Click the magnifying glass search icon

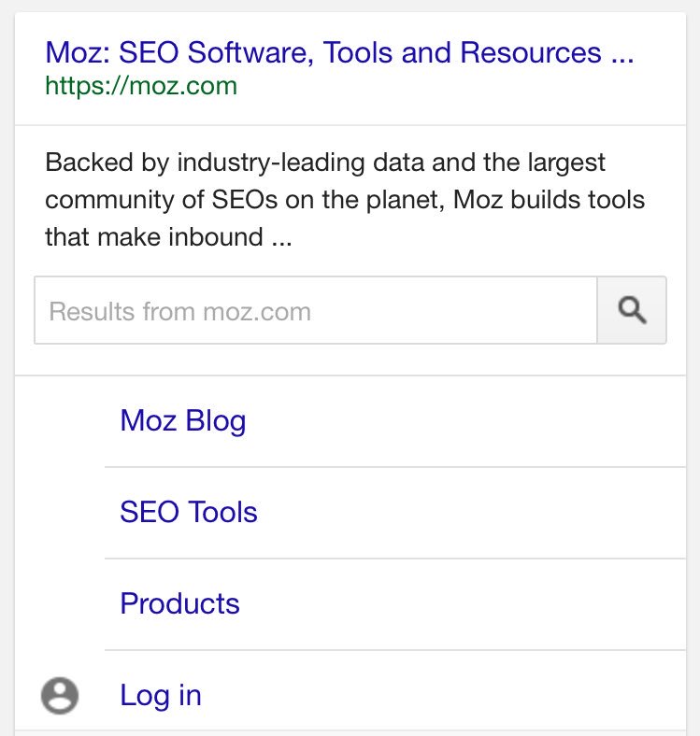point(632,310)
